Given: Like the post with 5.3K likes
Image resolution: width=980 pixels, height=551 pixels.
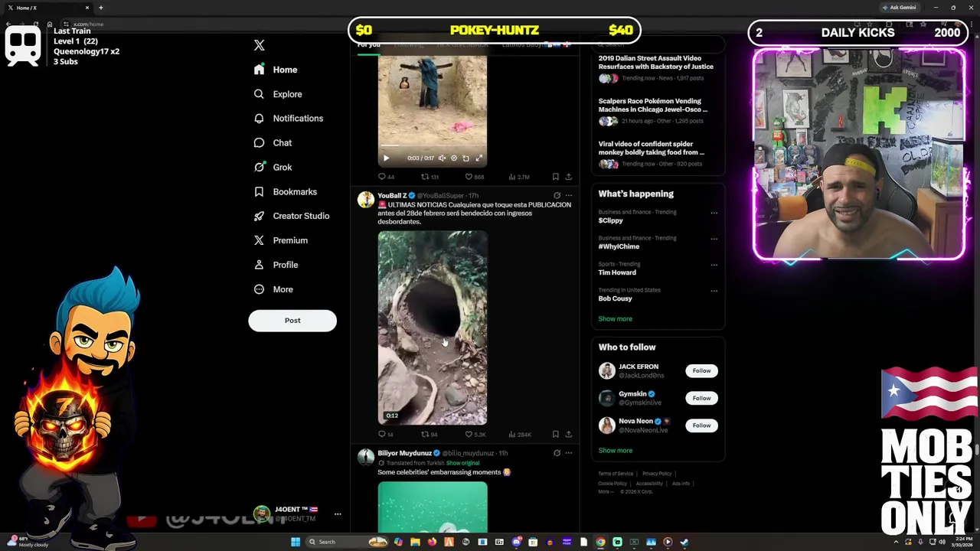Looking at the screenshot, I should (475, 434).
